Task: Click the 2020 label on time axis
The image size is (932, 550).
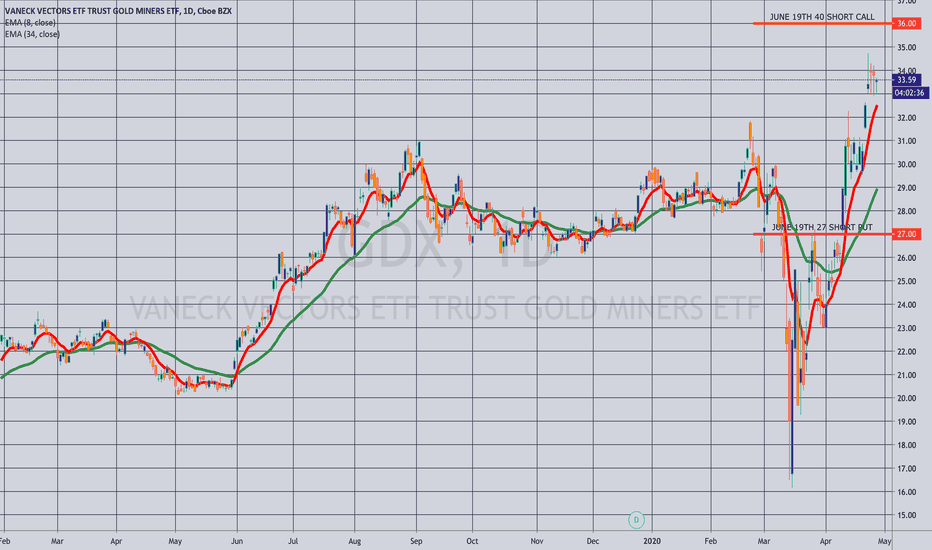Action: click(652, 541)
